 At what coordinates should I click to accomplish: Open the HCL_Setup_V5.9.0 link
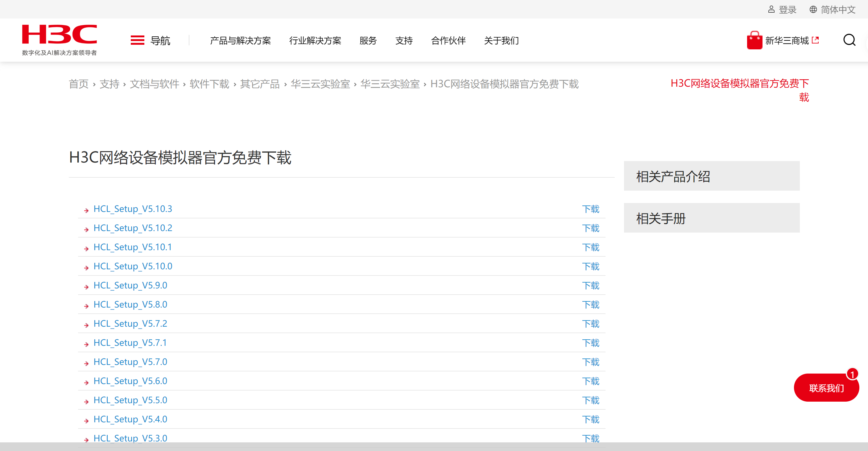coord(130,285)
